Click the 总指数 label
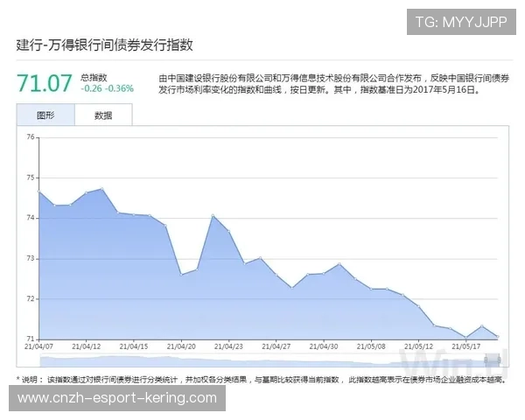Screen dimensions: 525x420 (94, 78)
